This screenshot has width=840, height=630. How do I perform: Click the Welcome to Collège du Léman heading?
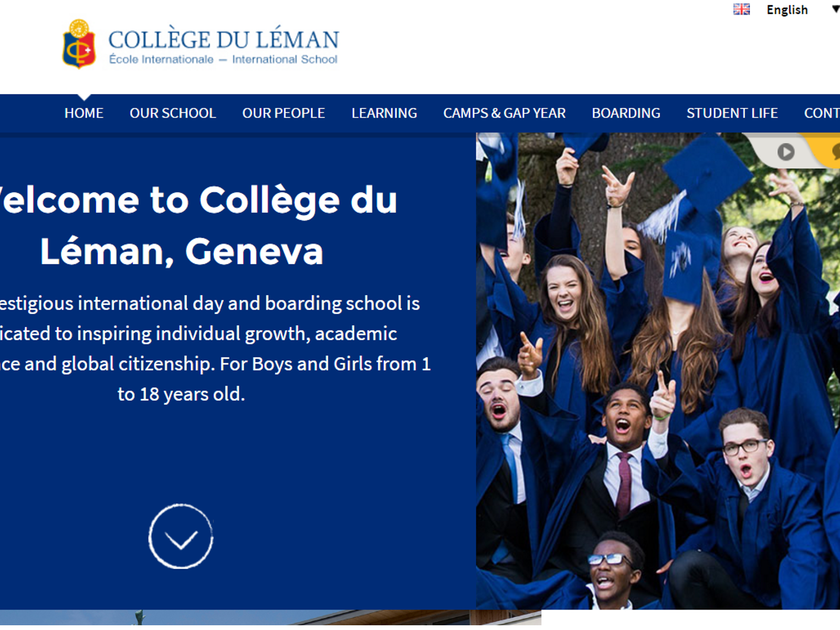[197, 226]
